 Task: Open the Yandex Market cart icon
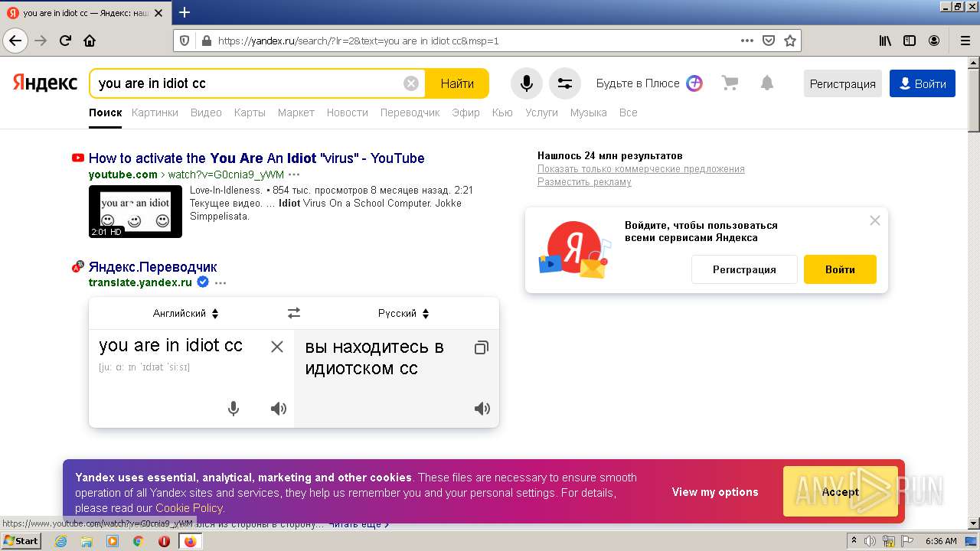tap(730, 83)
